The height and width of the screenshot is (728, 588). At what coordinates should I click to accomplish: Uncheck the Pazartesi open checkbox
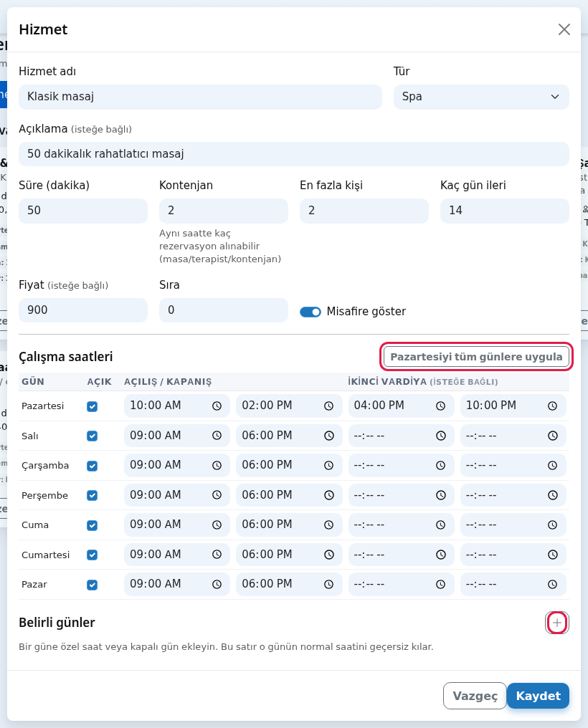click(x=92, y=406)
